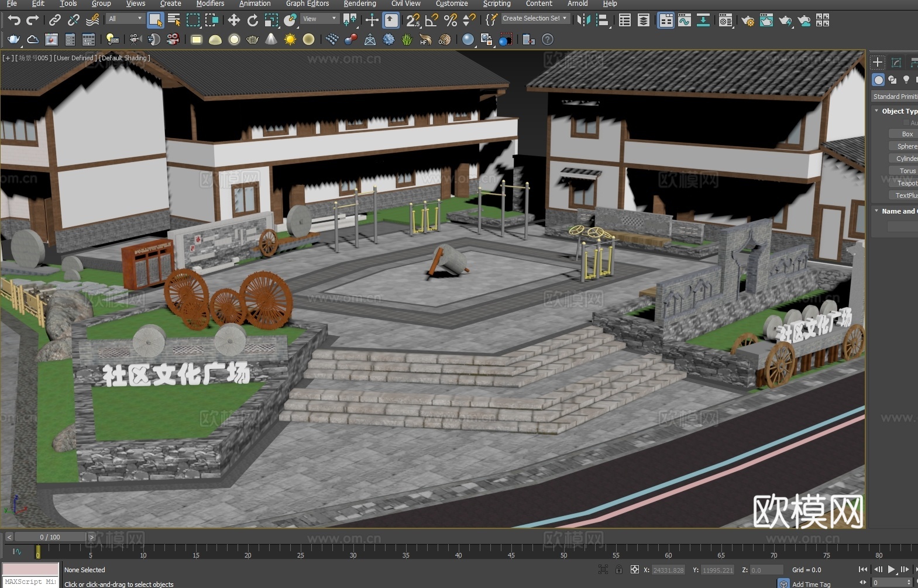
Task: Open the Scene Explorer toggle icon
Action: pos(625,20)
